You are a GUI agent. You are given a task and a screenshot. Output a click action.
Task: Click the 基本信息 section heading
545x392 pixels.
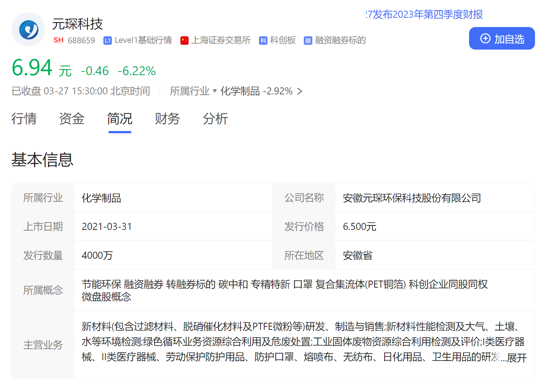pyautogui.click(x=42, y=160)
